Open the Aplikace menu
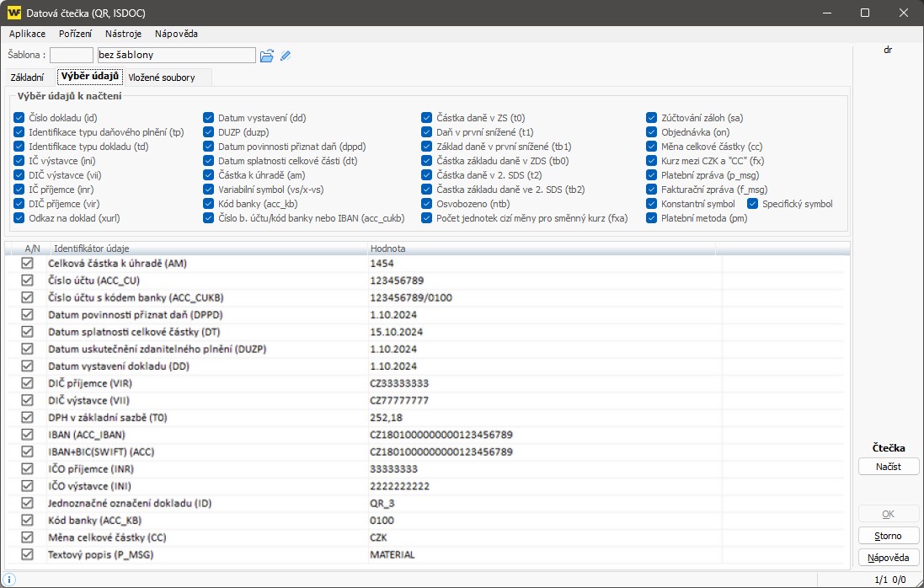This screenshot has height=588, width=924. coord(27,34)
